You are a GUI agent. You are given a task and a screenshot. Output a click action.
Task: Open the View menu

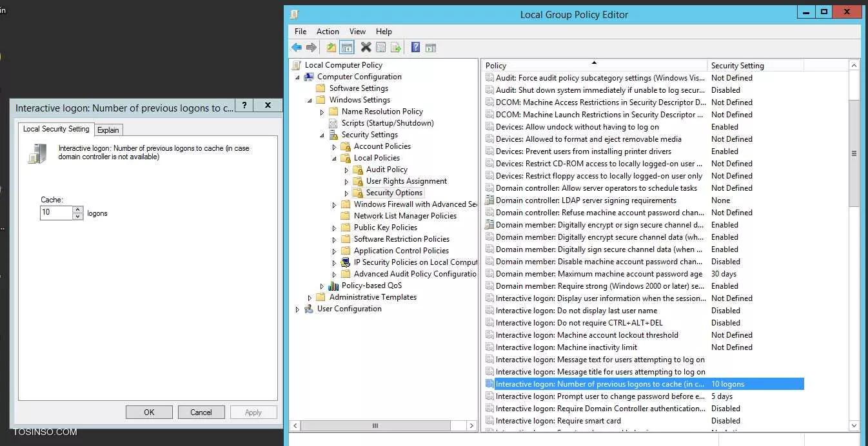pyautogui.click(x=357, y=31)
